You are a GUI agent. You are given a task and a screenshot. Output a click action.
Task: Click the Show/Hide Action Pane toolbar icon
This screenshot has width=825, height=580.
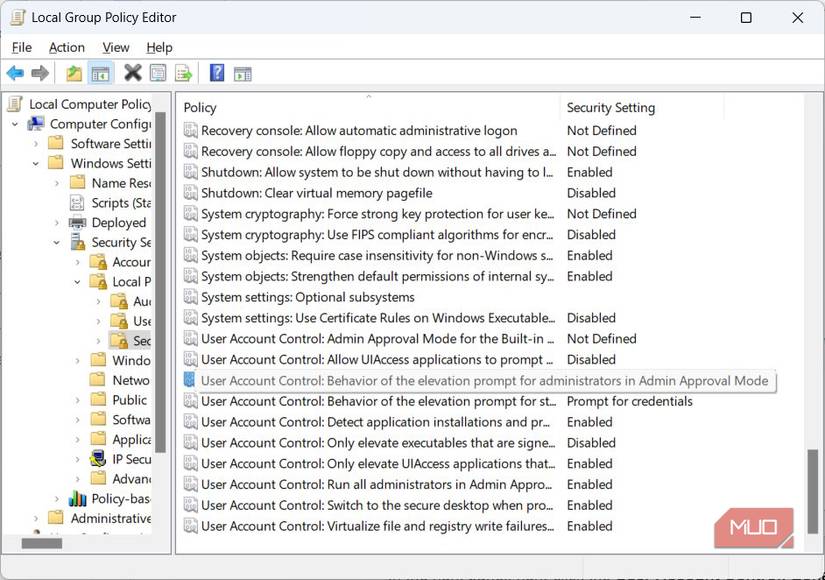(x=243, y=72)
